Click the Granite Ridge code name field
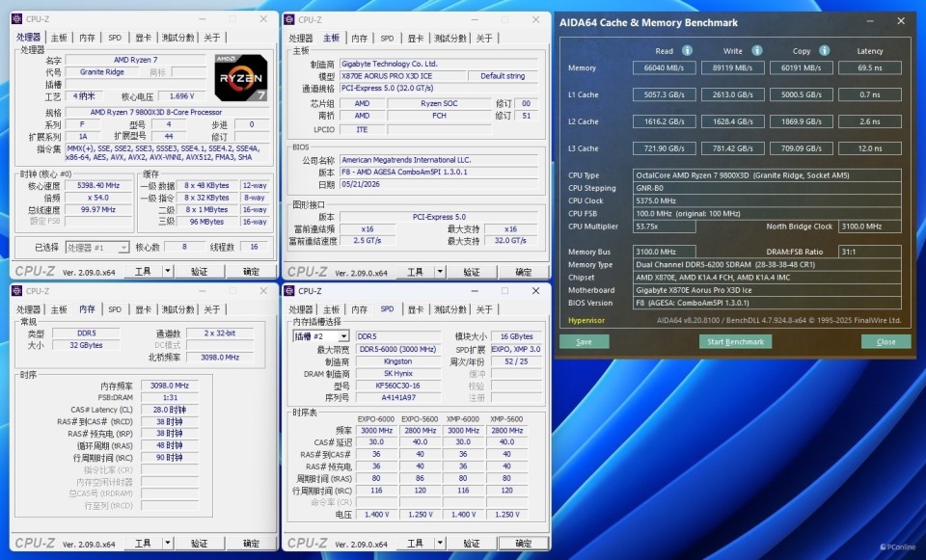Screen dimensions: 926x560 101,72
